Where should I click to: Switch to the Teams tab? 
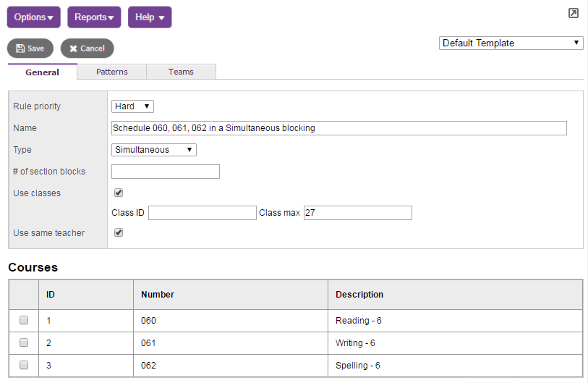181,72
